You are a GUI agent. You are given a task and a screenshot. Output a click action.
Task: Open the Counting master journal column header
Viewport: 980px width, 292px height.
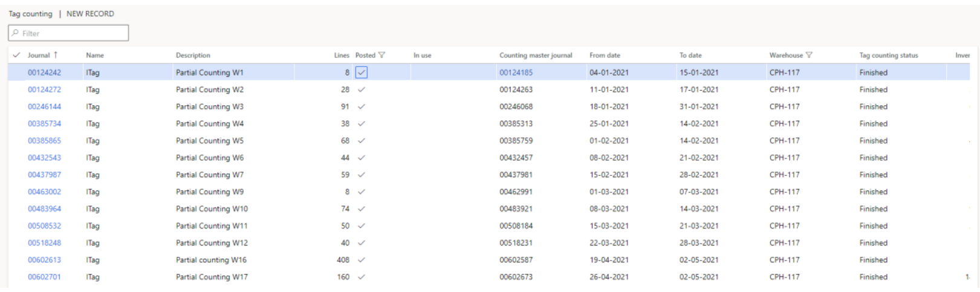[x=535, y=55]
